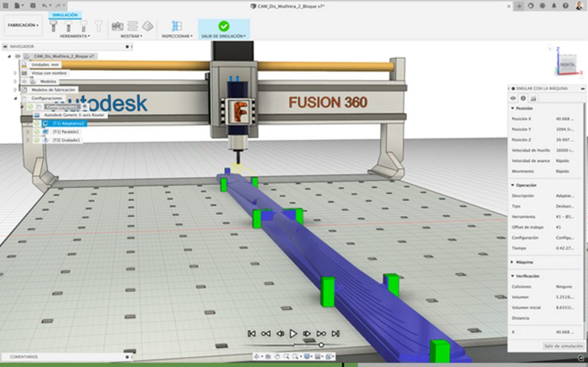Expand the Grabado1 operation
This screenshot has width=588, height=367.
(28, 140)
